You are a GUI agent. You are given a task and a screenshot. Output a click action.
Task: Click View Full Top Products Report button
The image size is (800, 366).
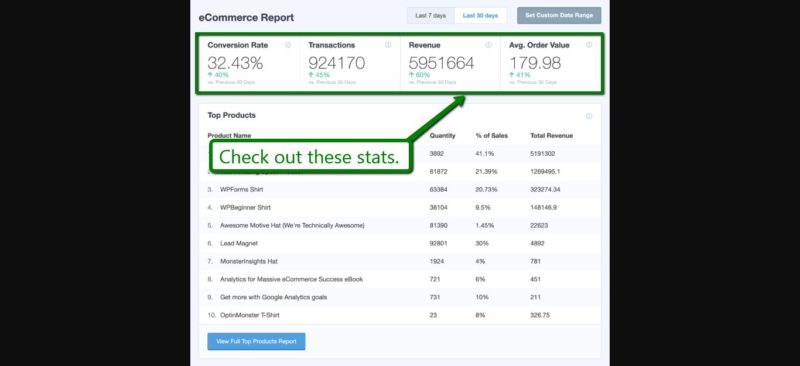tap(256, 341)
